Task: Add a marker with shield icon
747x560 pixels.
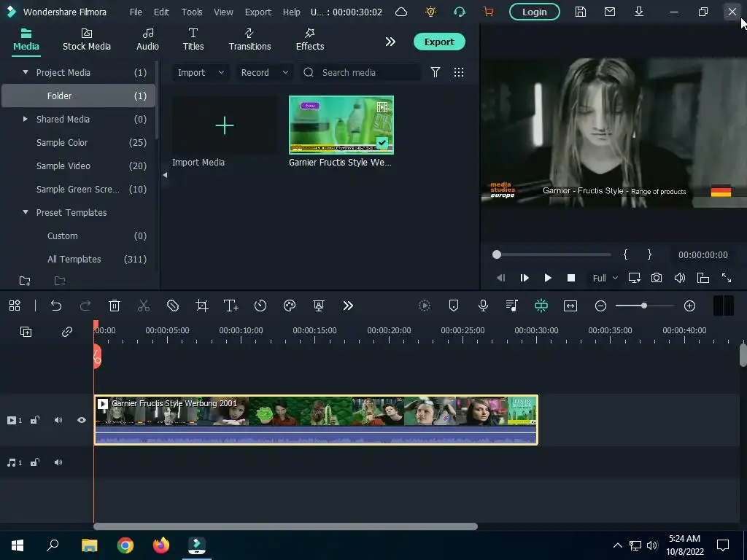Action: [454, 306]
